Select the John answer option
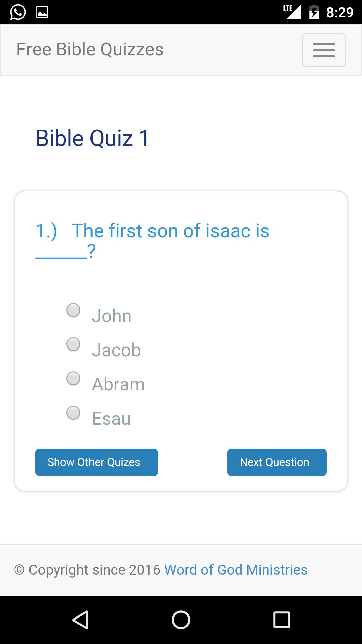This screenshot has height=644, width=362. tap(73, 310)
